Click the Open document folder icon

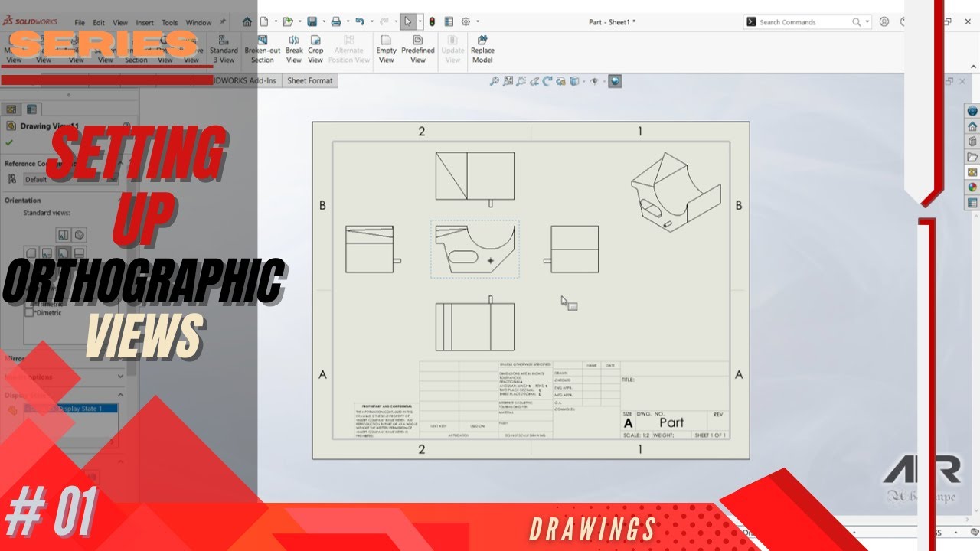pos(287,22)
